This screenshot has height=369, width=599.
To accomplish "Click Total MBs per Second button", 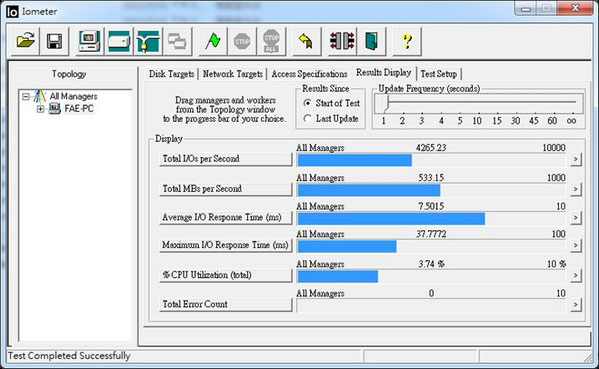I will point(226,189).
